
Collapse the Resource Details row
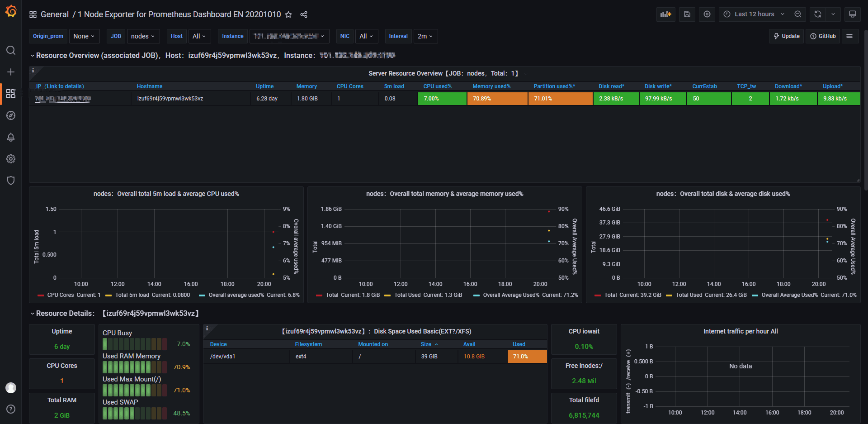65,314
